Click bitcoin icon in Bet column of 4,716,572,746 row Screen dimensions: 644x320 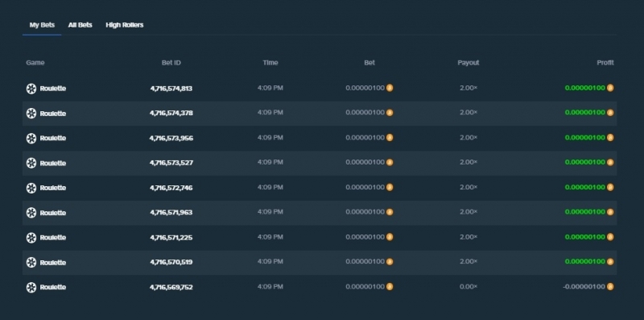(390, 187)
